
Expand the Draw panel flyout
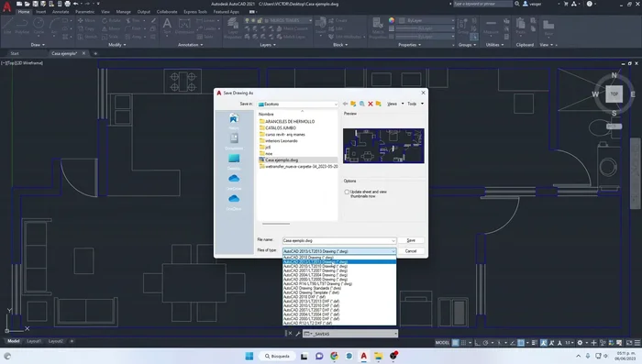click(38, 45)
